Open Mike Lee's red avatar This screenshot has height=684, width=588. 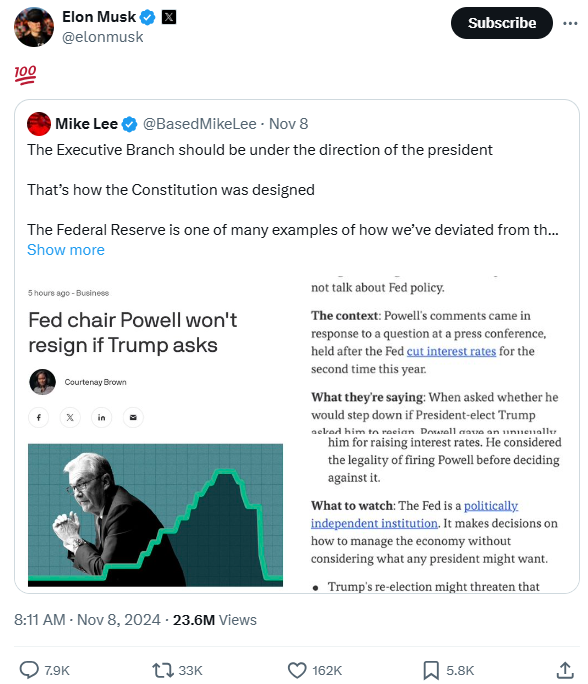click(39, 124)
